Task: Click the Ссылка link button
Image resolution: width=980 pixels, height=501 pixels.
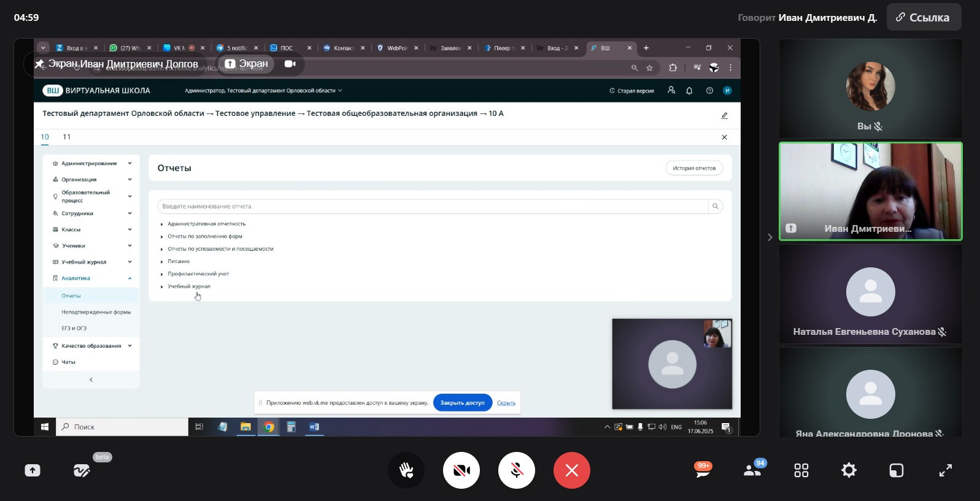Action: pyautogui.click(x=924, y=18)
